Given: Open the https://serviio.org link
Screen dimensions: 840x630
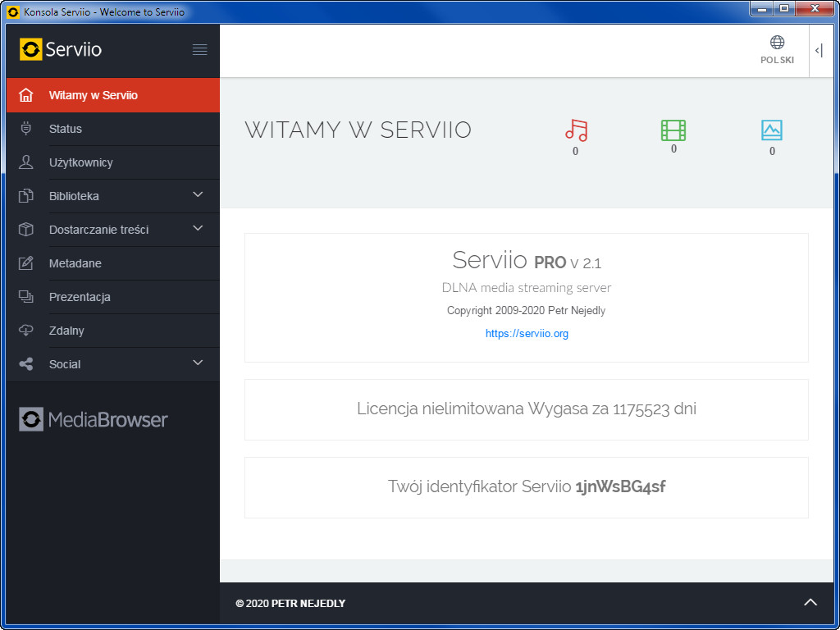Looking at the screenshot, I should point(527,333).
